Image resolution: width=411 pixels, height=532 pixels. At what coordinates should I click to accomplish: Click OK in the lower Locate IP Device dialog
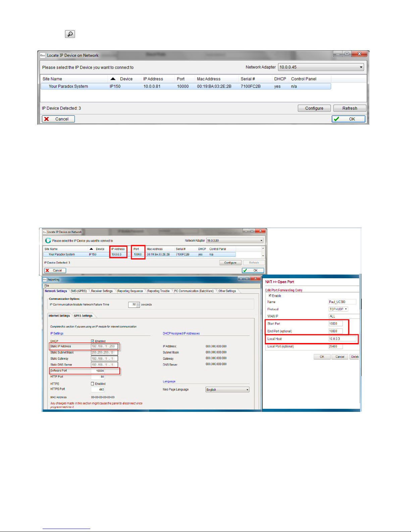253,271
